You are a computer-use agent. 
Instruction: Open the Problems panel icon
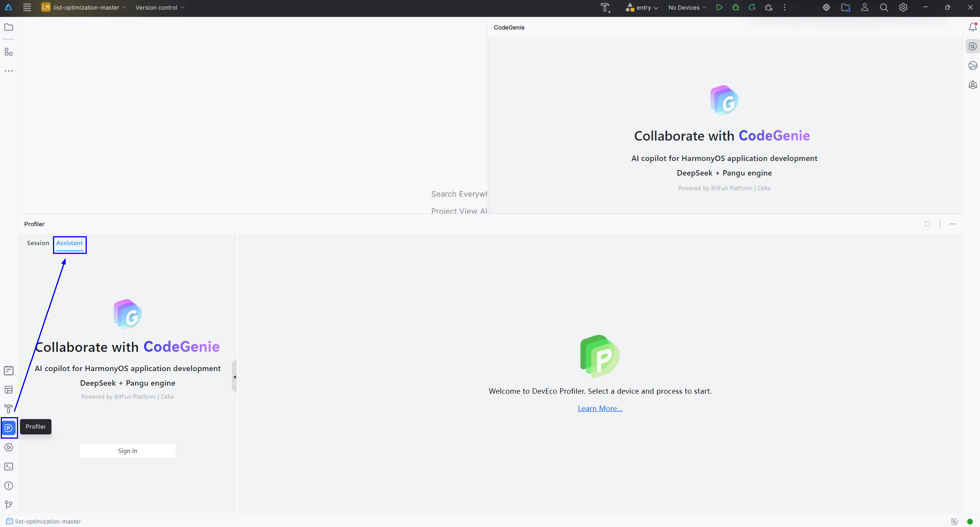[9, 486]
